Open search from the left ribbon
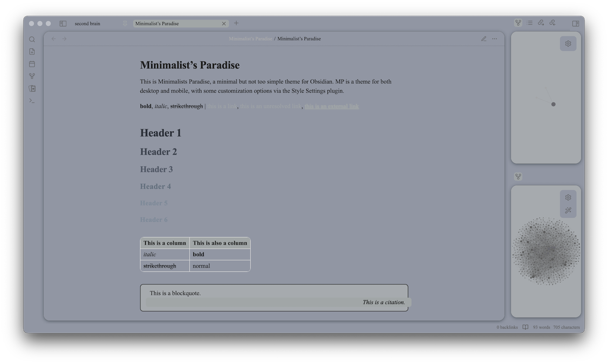 (x=32, y=40)
